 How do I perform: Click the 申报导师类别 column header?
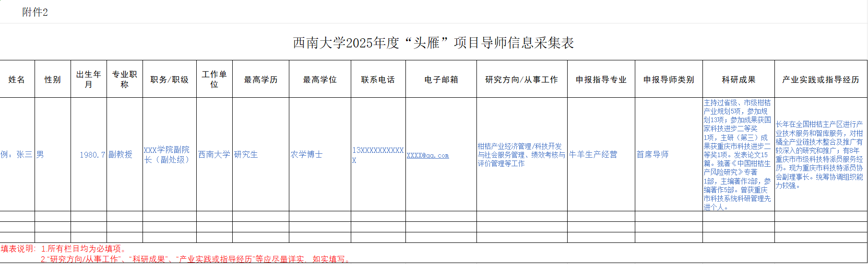point(668,80)
